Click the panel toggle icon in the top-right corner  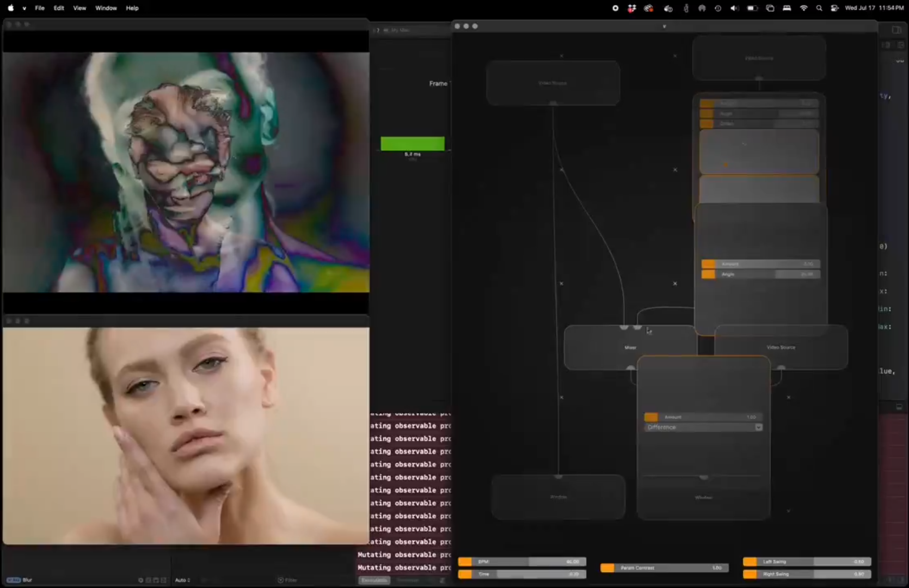pos(896,29)
